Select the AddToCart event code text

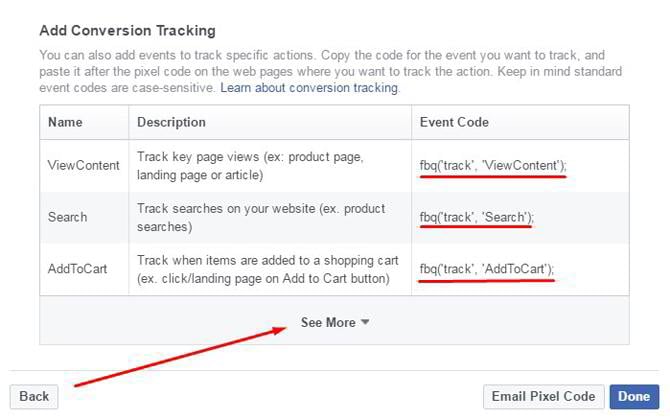tap(487, 268)
